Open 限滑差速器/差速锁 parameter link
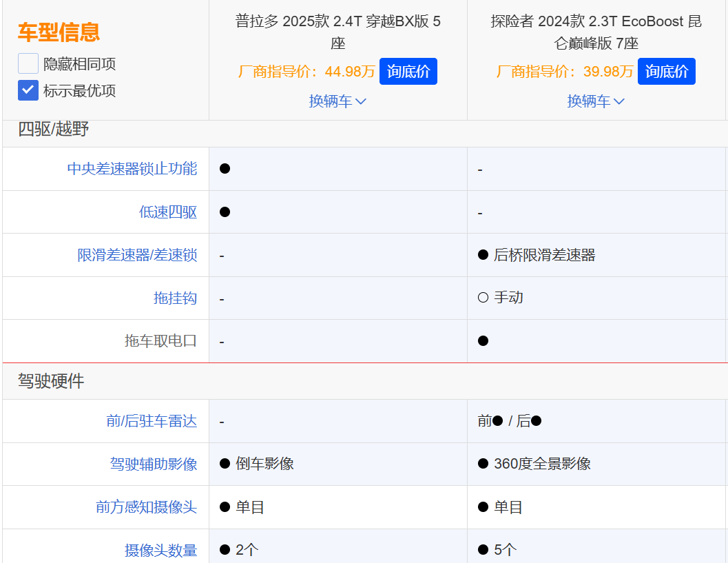The image size is (728, 563). [x=137, y=255]
